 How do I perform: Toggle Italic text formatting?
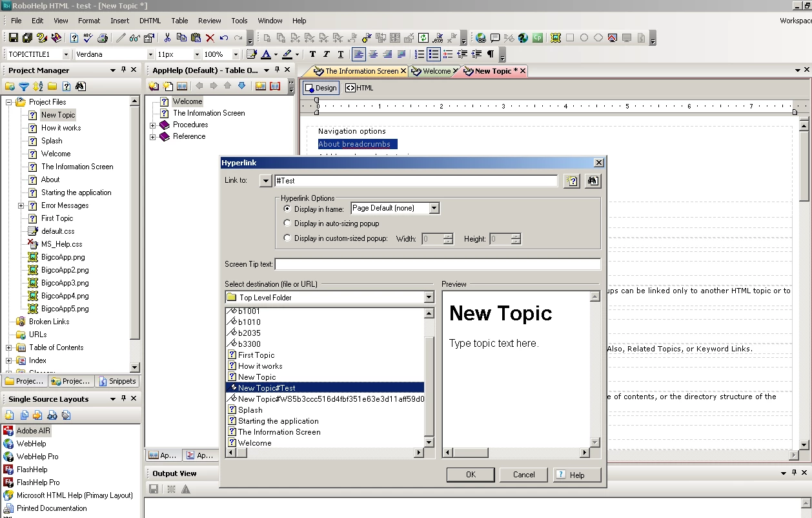pyautogui.click(x=327, y=54)
